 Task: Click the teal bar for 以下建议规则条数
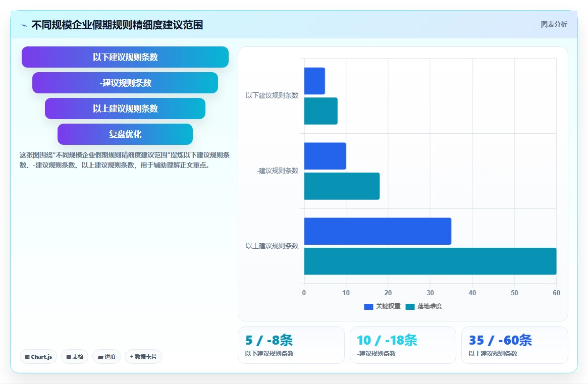[321, 111]
